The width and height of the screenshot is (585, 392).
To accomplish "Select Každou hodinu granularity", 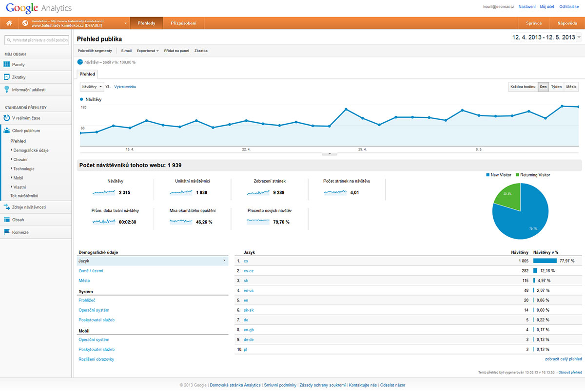I will coord(523,87).
